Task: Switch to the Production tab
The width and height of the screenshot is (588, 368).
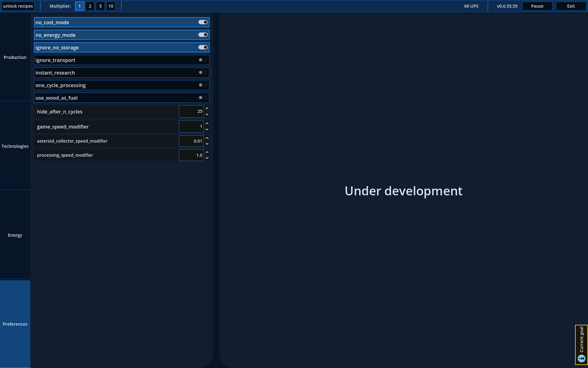Action: (x=15, y=57)
